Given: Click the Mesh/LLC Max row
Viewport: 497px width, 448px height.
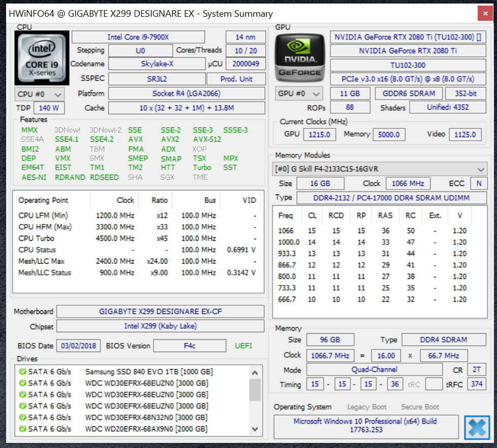Looking at the screenshot, I should click(x=137, y=261).
